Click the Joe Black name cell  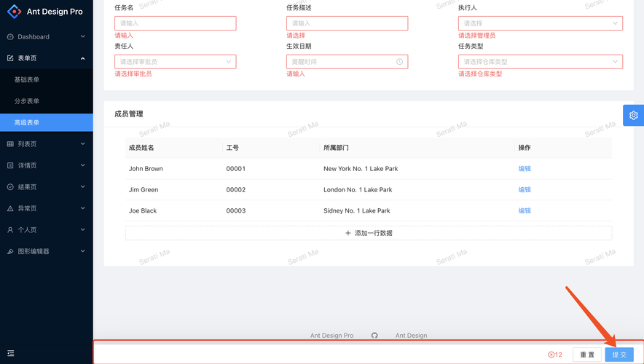(143, 210)
